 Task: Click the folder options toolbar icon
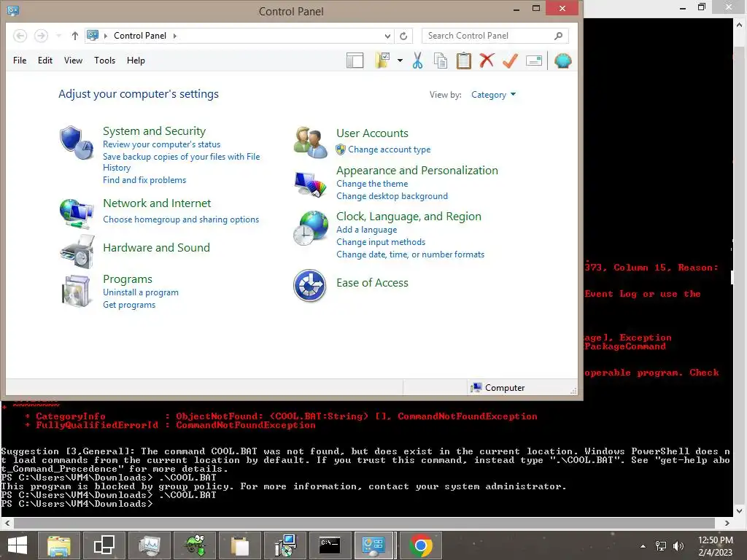pyautogui.click(x=382, y=61)
